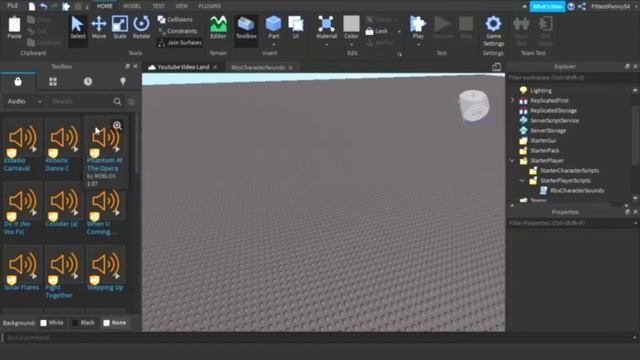
Task: Click the What's New button
Action: (547, 7)
